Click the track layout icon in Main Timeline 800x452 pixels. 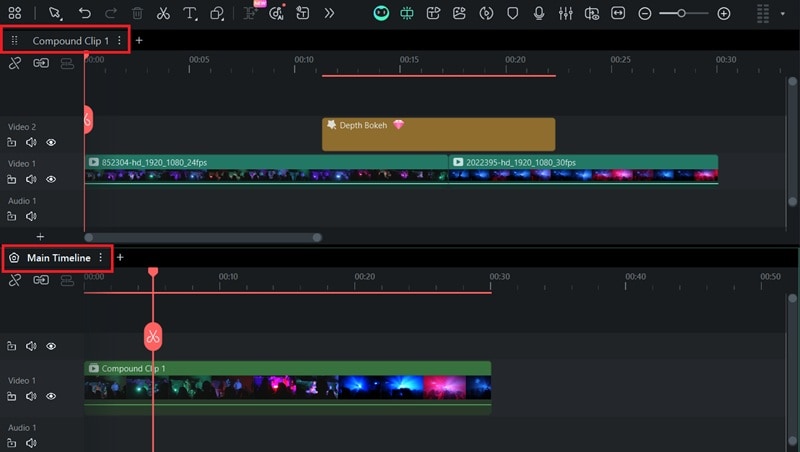click(67, 281)
